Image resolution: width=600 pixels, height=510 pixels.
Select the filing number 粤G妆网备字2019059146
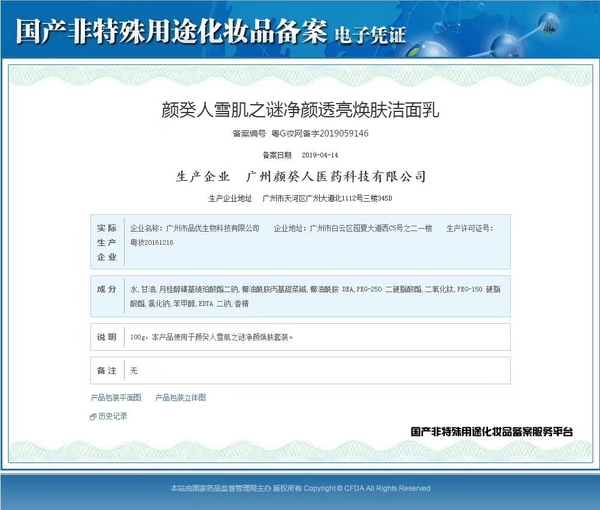coord(320,133)
